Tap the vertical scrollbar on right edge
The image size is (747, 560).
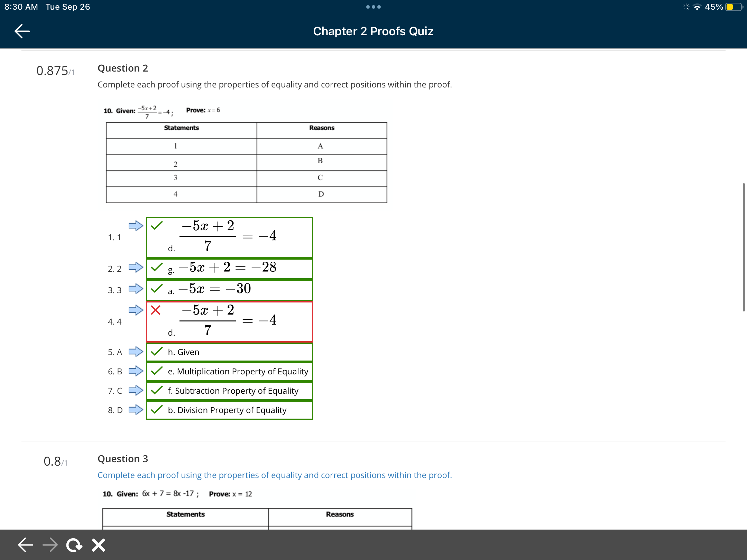pyautogui.click(x=743, y=247)
